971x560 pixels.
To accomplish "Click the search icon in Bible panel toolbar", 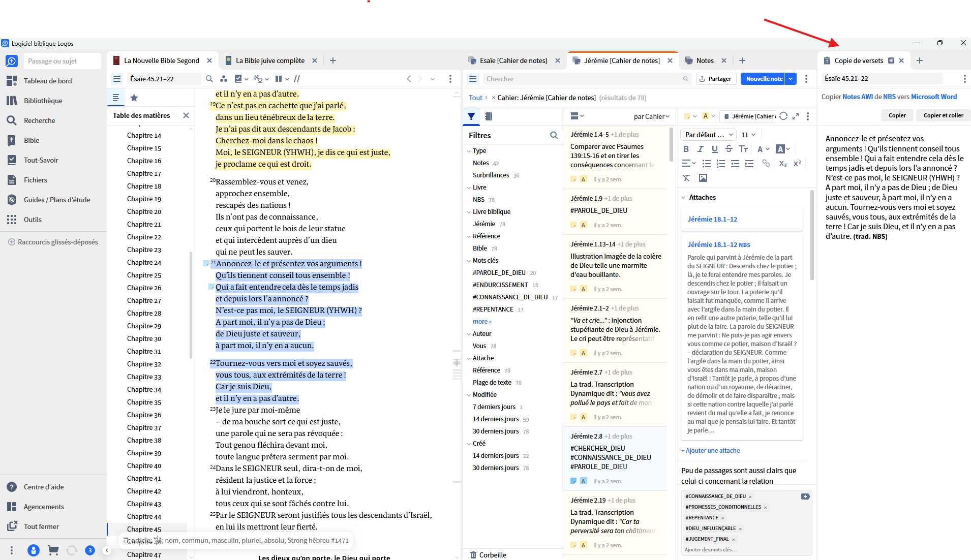I will [x=209, y=79].
